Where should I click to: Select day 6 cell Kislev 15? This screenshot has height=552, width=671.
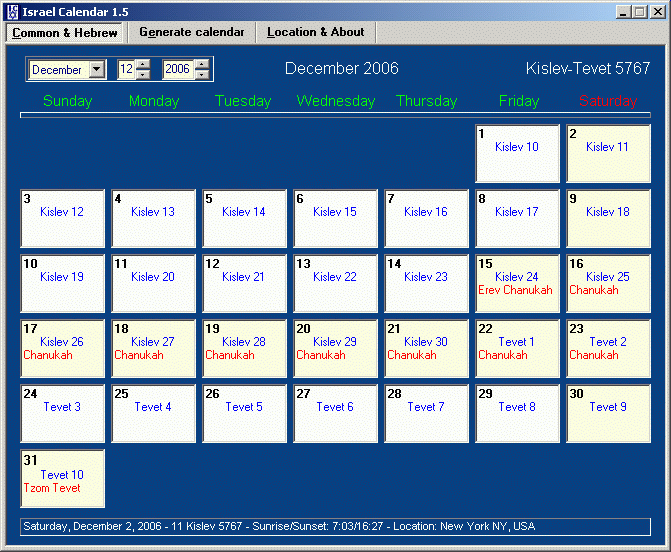pos(336,219)
